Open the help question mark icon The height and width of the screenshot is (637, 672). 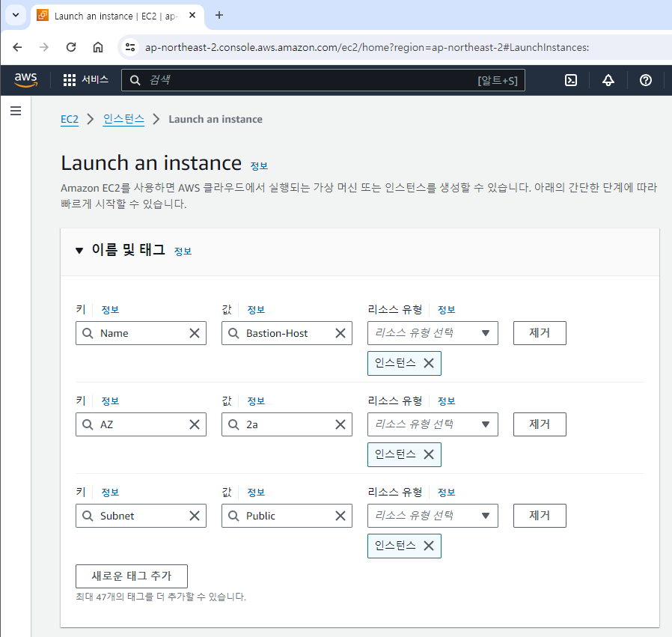point(645,80)
